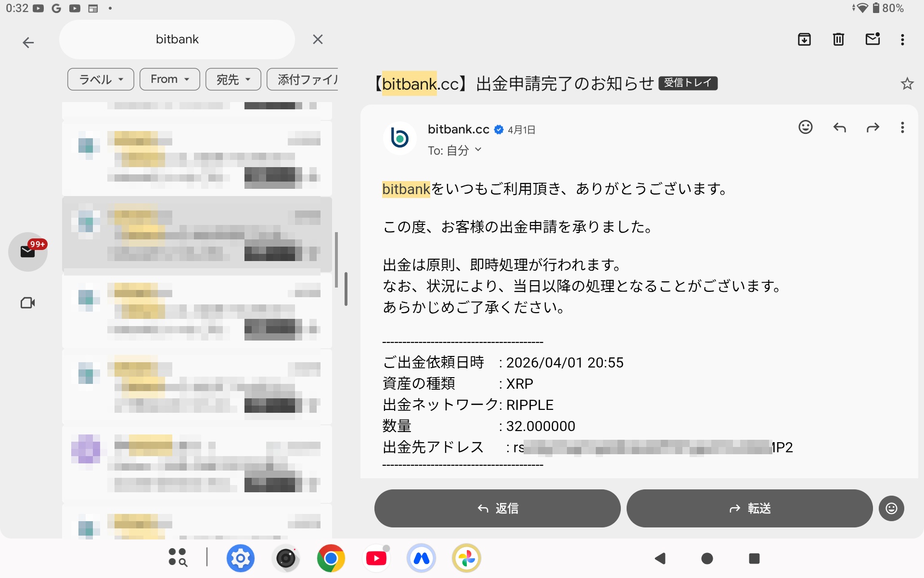
Task: Tap the drag handle between the panes
Action: (x=346, y=289)
